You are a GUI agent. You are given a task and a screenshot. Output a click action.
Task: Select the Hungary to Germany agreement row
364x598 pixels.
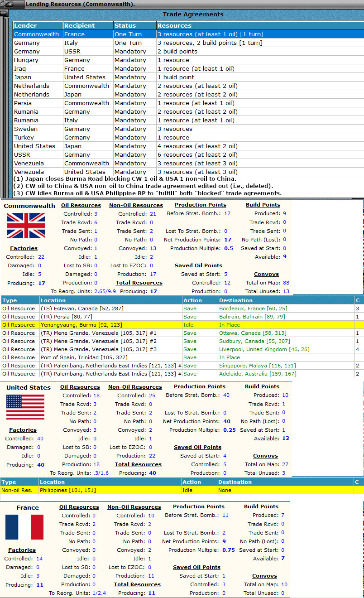(188, 60)
